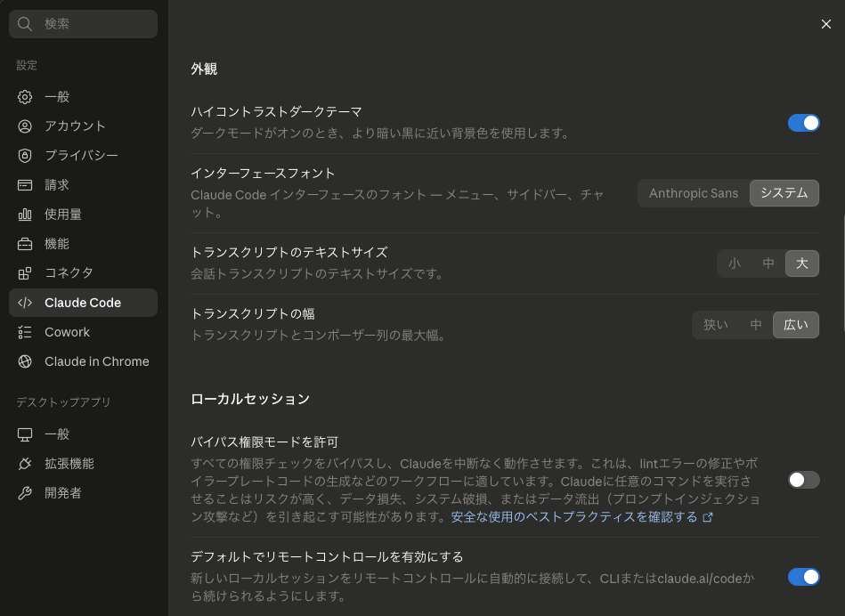
Task: Click the vertical scrollbar on right edge
Action: [843, 272]
